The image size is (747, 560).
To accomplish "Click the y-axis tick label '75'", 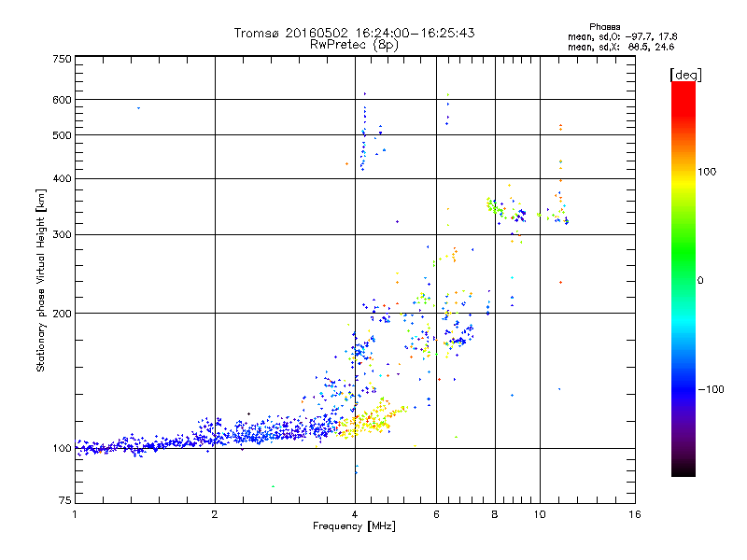I will tap(65, 500).
